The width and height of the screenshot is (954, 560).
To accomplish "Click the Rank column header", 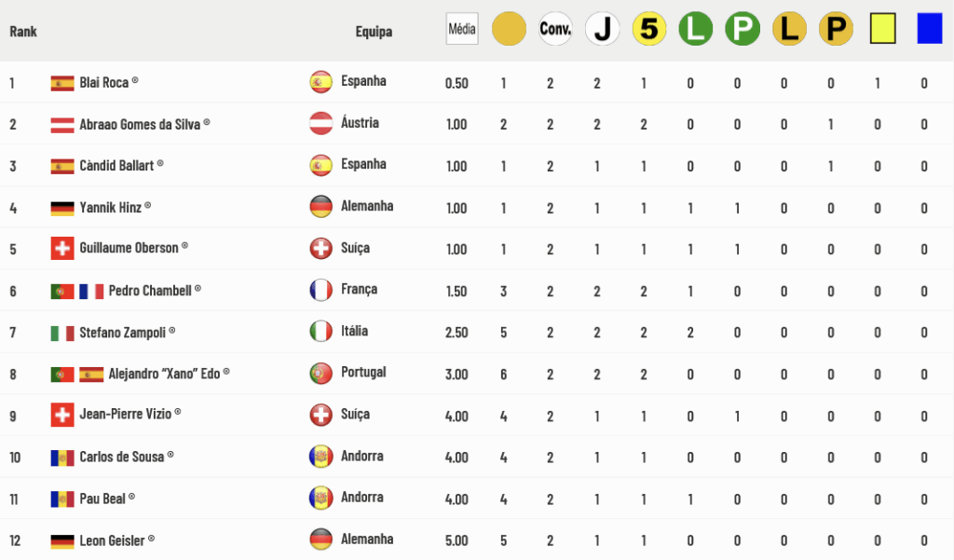I will (x=23, y=31).
